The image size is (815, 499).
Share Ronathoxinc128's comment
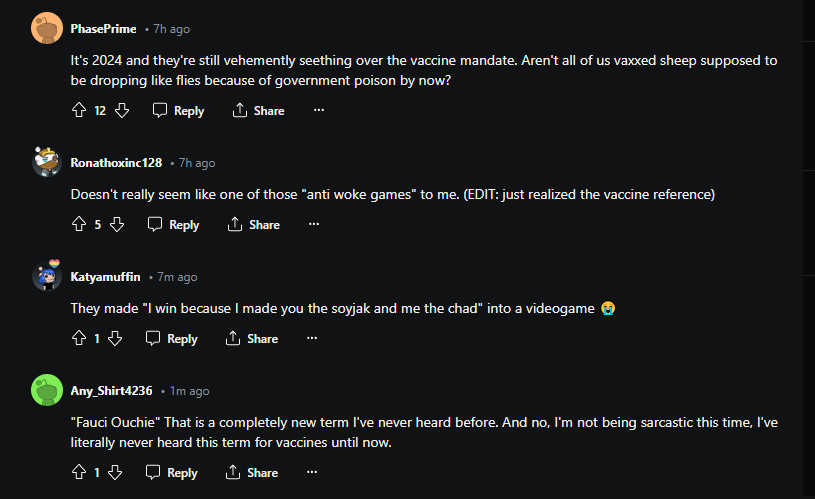point(254,225)
